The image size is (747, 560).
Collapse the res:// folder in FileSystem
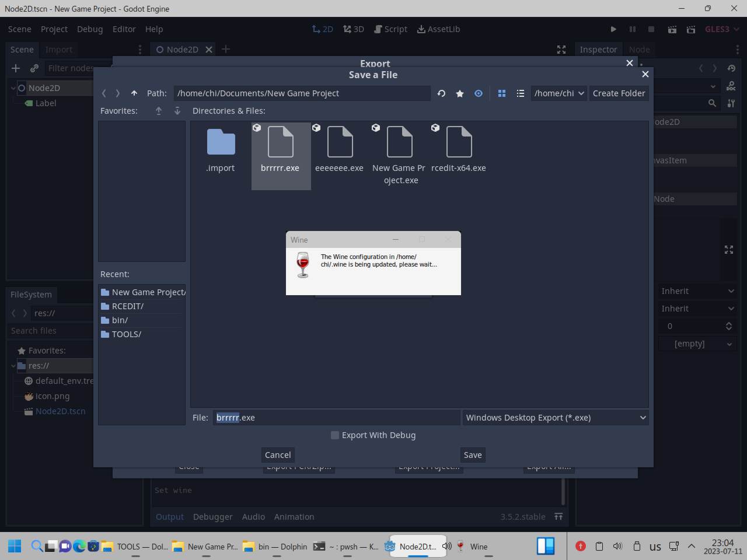(13, 366)
